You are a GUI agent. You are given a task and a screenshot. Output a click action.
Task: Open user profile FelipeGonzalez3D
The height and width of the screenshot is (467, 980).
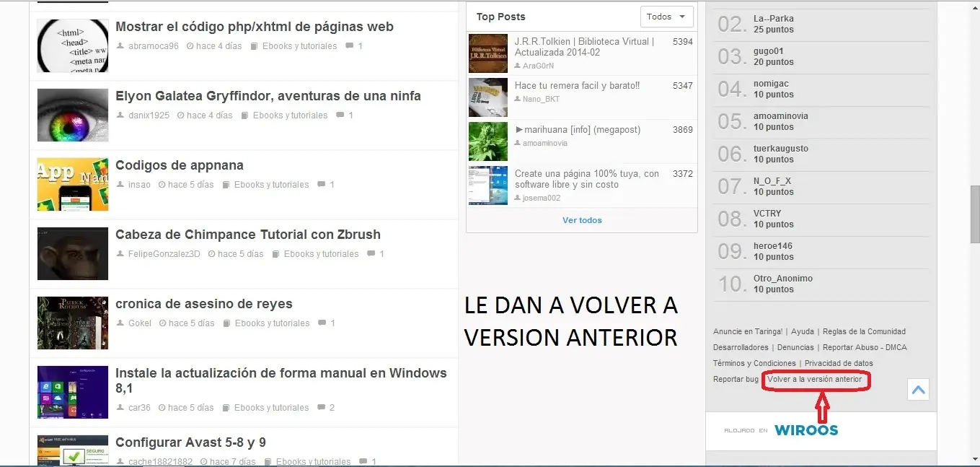pos(164,254)
